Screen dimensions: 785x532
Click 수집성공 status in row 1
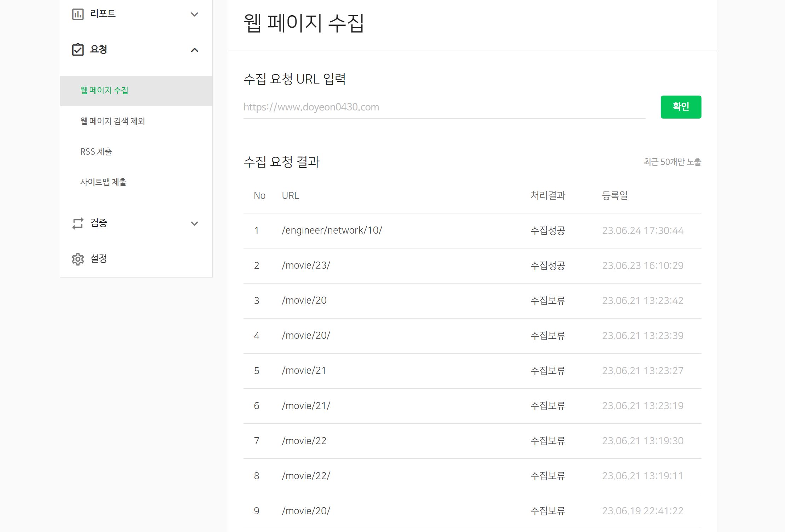point(548,230)
